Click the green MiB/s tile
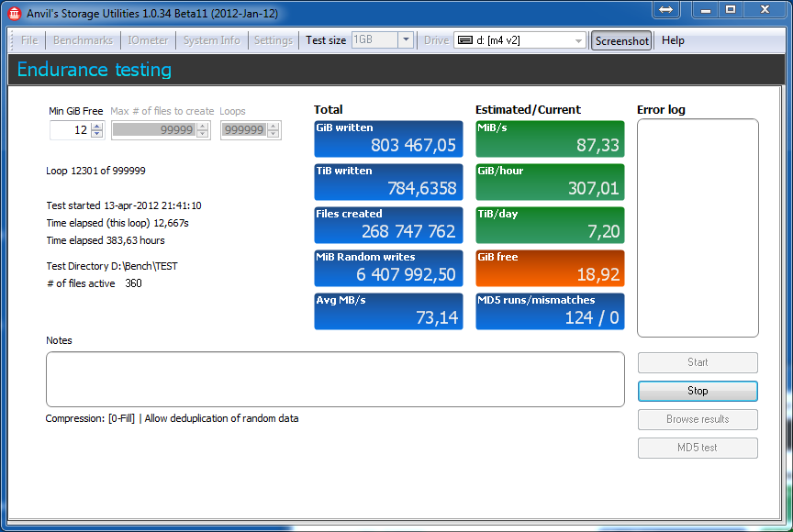793x532 pixels. 550,139
